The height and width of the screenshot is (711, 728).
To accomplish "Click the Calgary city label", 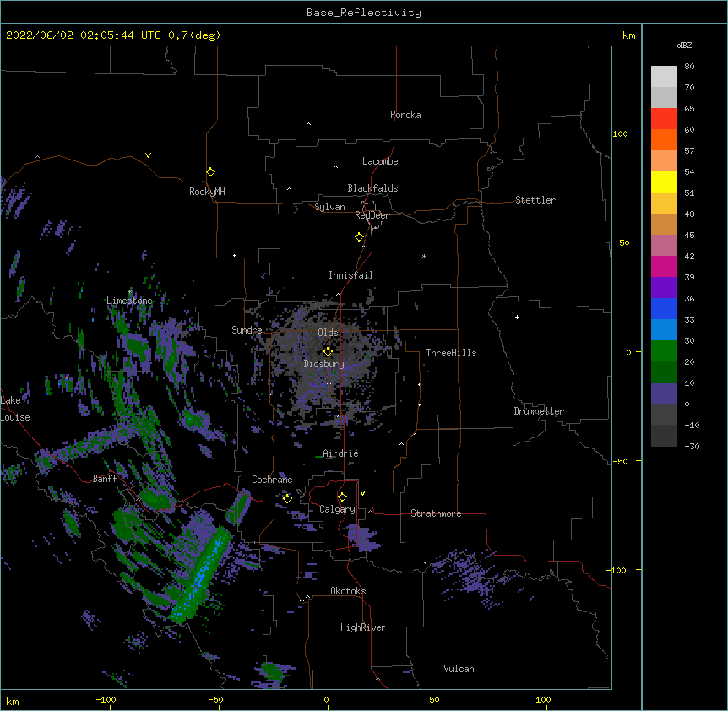I will pos(337,509).
